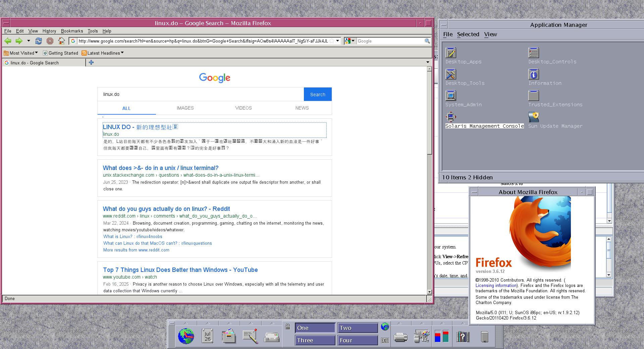
Task: Click the blue Search button
Action: click(x=318, y=94)
